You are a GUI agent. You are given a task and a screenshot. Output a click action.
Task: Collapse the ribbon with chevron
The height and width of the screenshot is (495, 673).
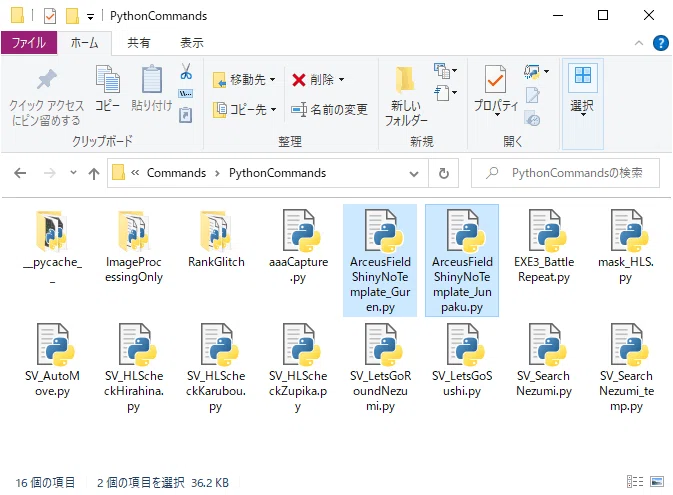[639, 43]
